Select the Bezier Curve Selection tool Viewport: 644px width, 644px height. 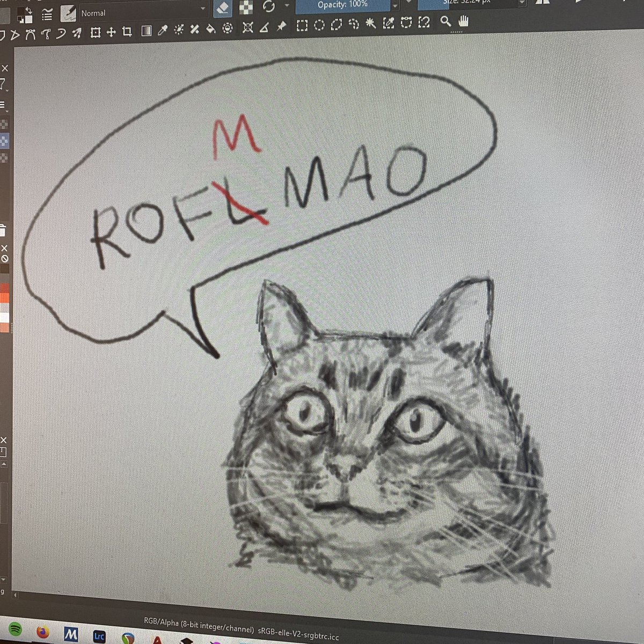click(x=406, y=23)
